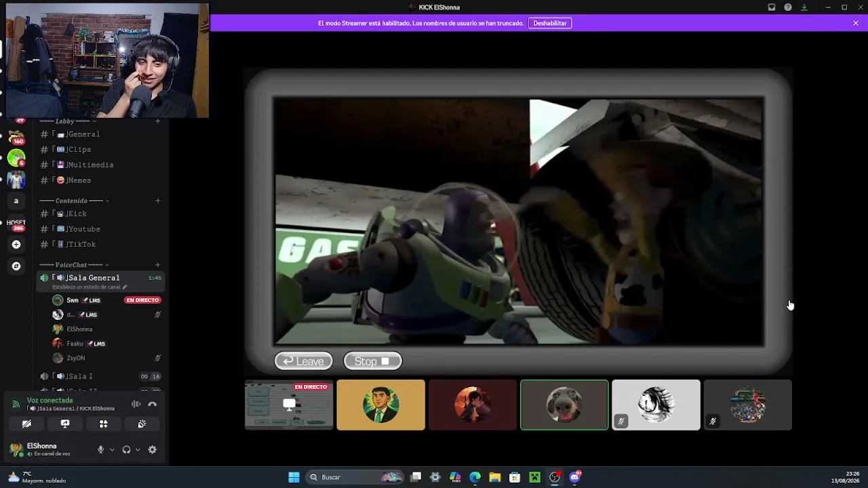The width and height of the screenshot is (868, 488).
Task: Open the Multimedia text channel
Action: [102, 165]
